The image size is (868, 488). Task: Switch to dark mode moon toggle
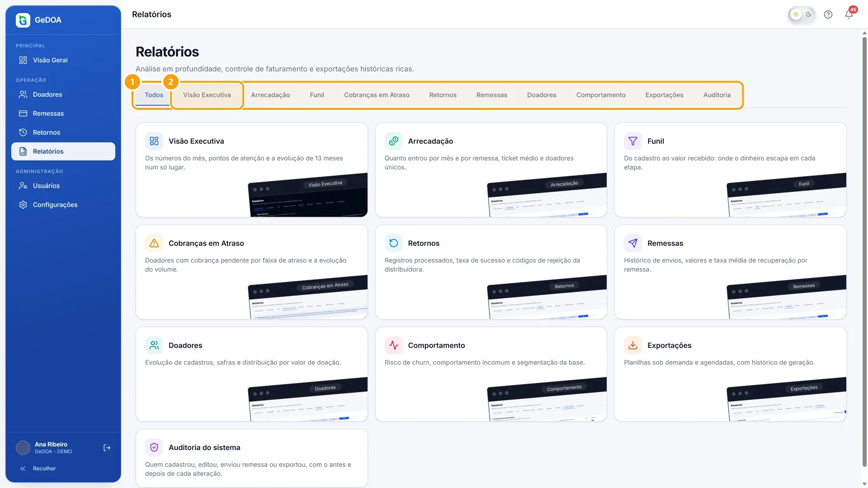pyautogui.click(x=808, y=14)
